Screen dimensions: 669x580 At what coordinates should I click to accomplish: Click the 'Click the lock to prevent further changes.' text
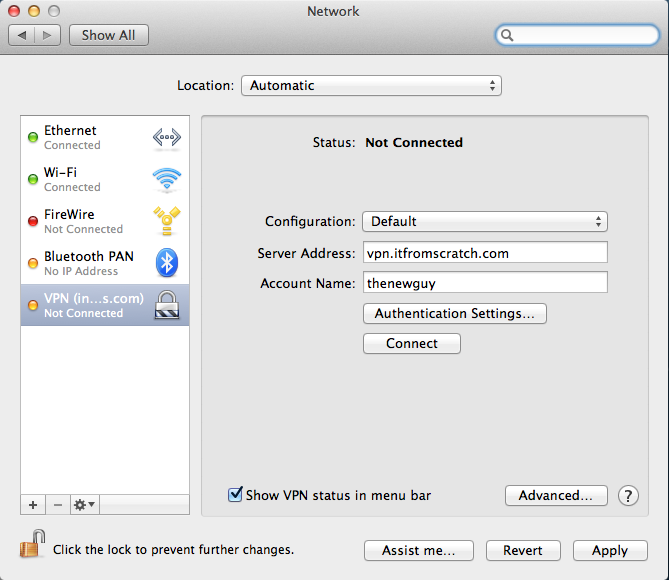point(173,550)
